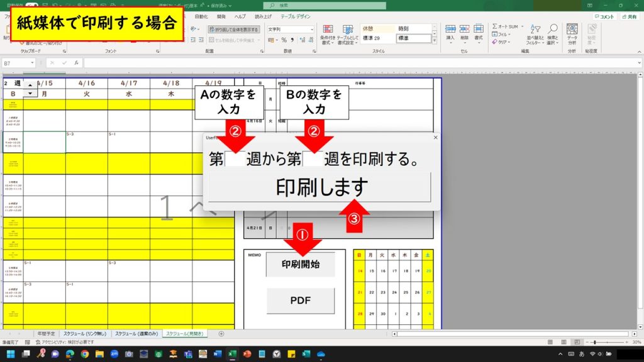644x362 pixels.
Task: Expand the AutoSum dropdown arrow
Action: (x=521, y=26)
